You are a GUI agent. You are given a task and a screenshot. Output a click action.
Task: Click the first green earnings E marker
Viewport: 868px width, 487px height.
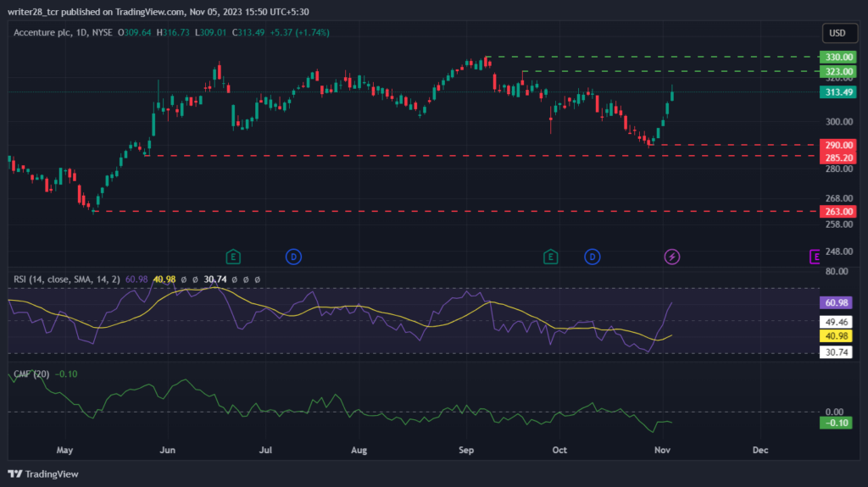click(233, 257)
